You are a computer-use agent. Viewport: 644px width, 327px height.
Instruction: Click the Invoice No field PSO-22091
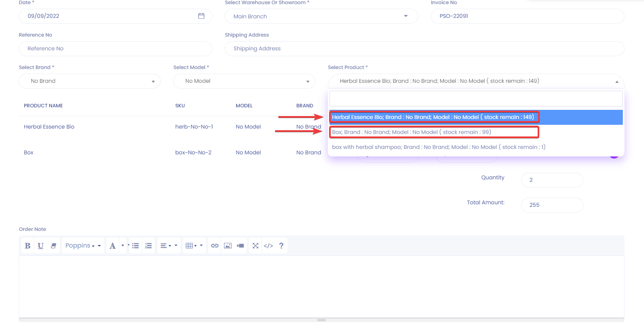[x=527, y=16]
